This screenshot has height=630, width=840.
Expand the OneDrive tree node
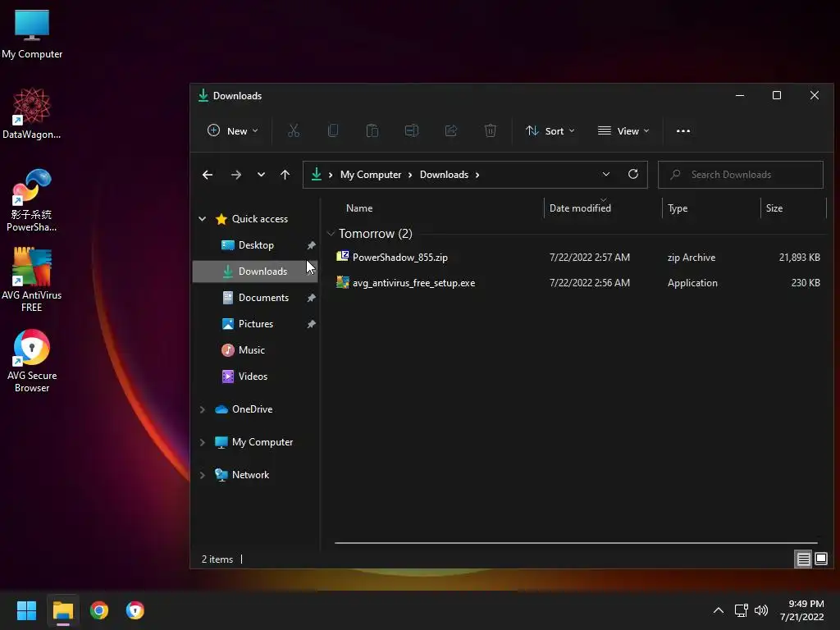[203, 409]
